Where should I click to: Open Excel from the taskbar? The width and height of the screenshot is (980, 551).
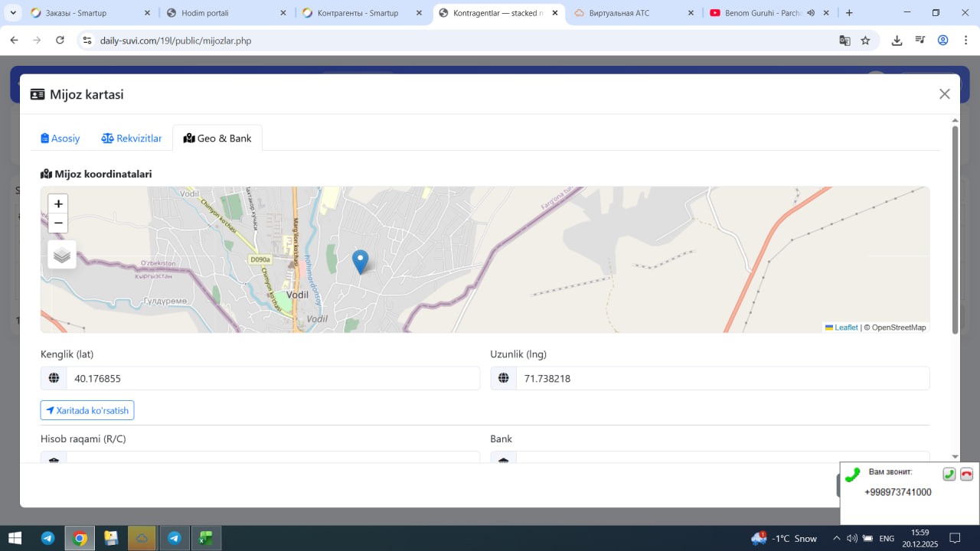click(205, 538)
